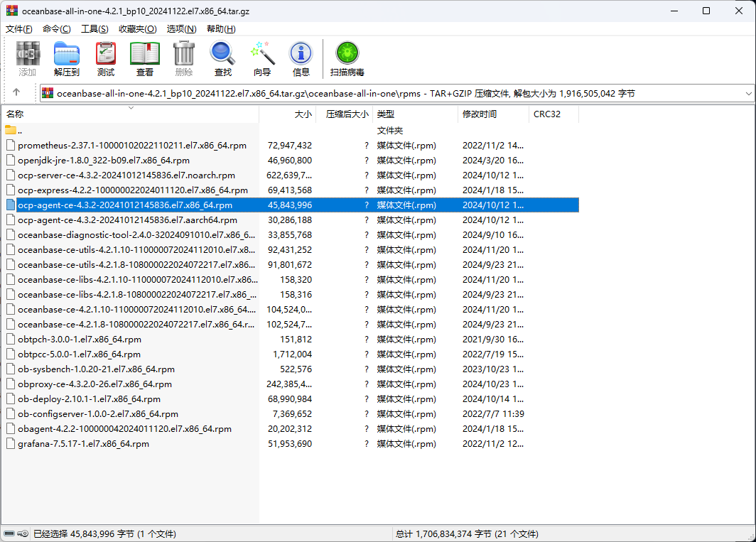Click the Find (查找) magnifier icon
Image resolution: width=756 pixels, height=542 pixels.
pyautogui.click(x=223, y=53)
